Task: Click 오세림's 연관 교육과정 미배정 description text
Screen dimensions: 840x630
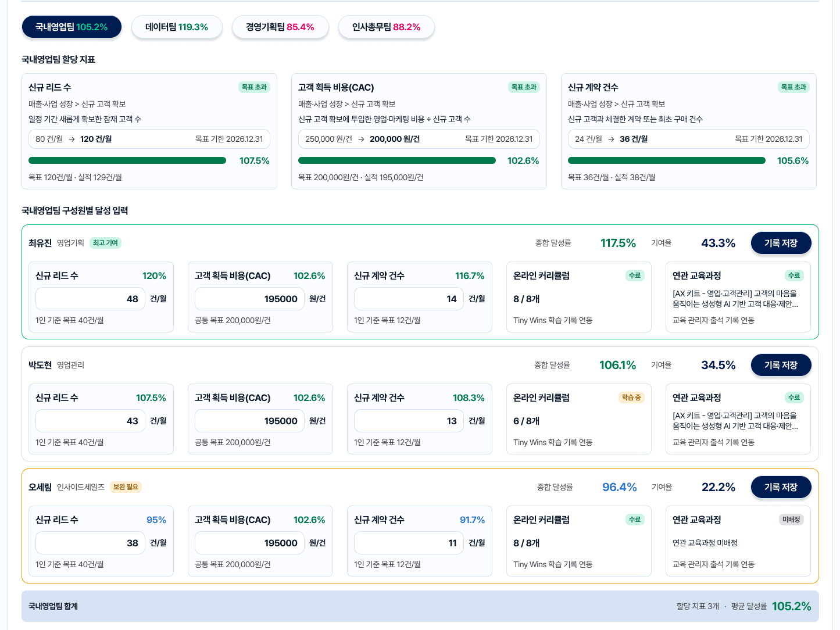Action: pyautogui.click(x=705, y=543)
